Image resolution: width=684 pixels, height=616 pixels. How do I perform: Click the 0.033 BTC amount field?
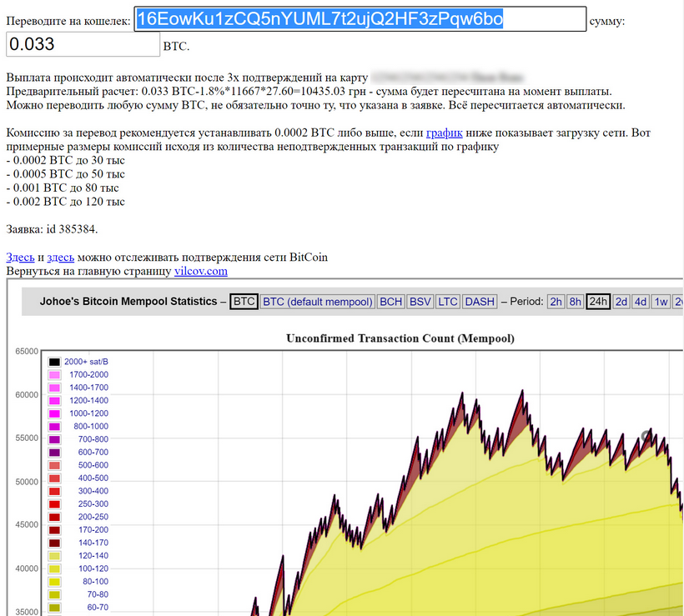(x=82, y=44)
